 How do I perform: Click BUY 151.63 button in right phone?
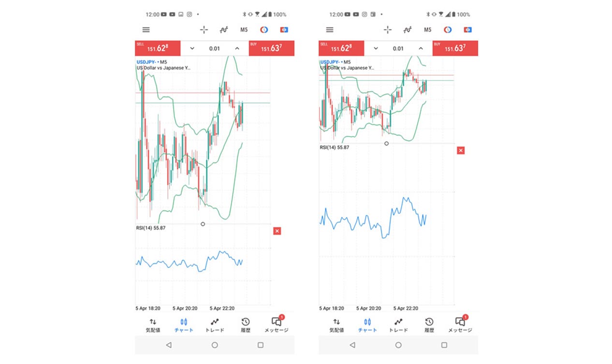tap(455, 48)
